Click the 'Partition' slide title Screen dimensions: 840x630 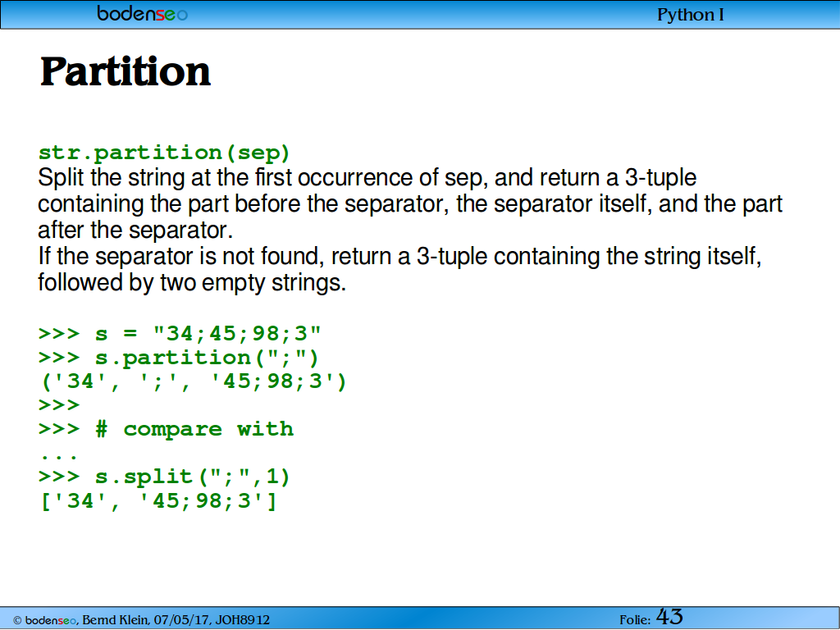[126, 72]
